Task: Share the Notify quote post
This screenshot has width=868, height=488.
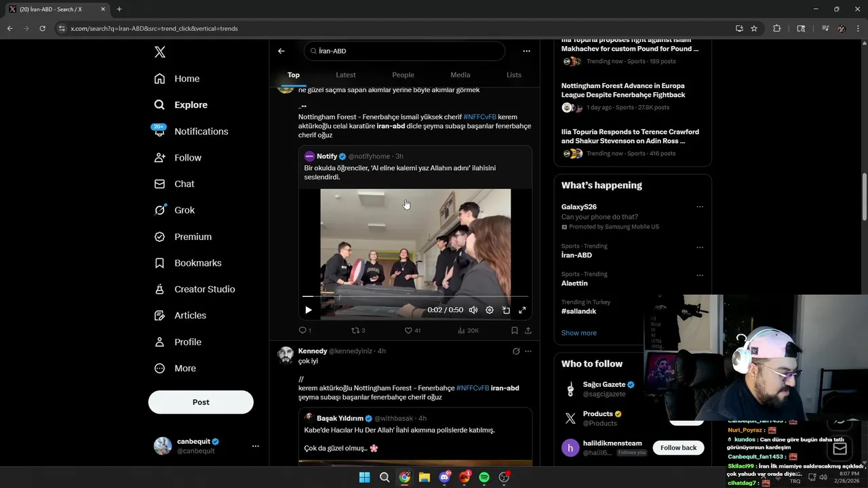Action: (x=528, y=331)
